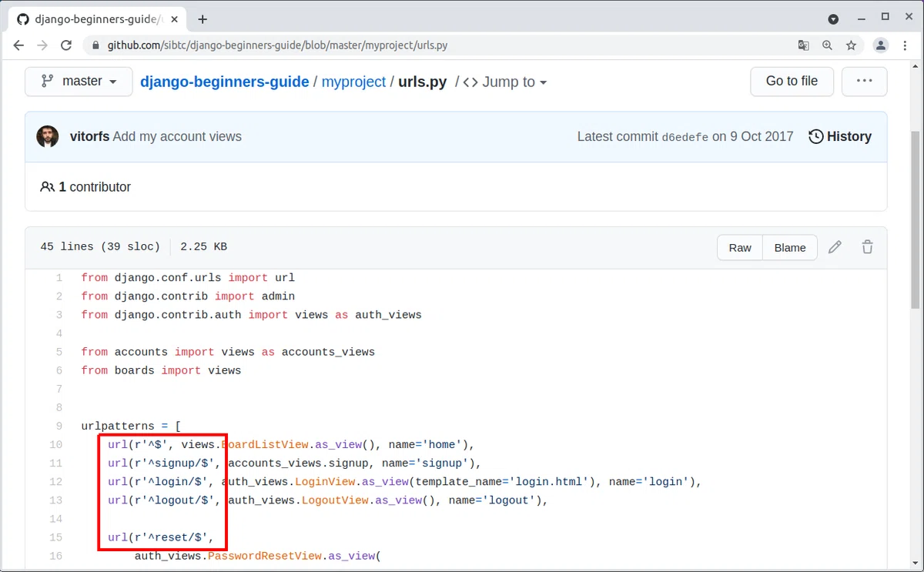
Task: Click the browser forward arrow
Action: [x=42, y=45]
